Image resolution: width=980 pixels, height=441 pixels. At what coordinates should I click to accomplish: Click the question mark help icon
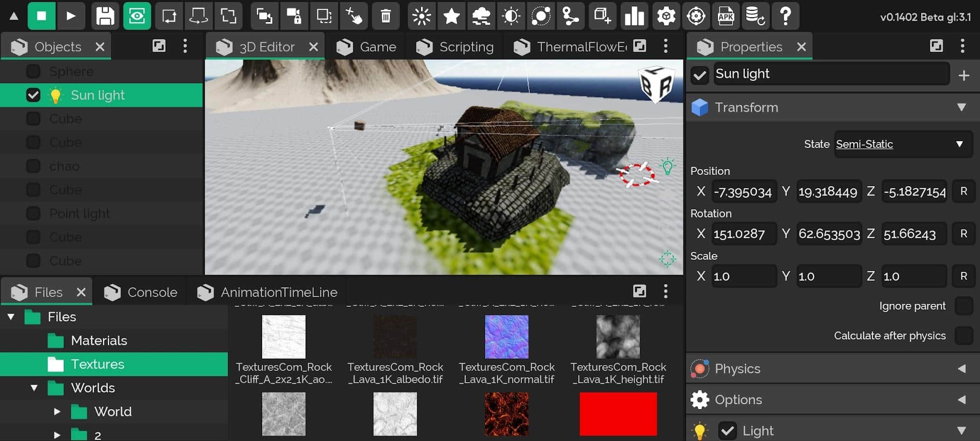[785, 16]
